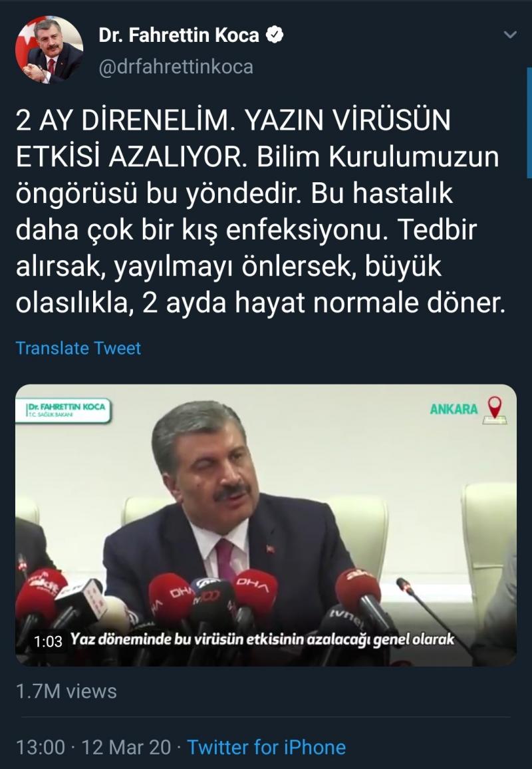
Task: Click the tweet's last line 'hayat normale döner'
Action: coord(370,303)
